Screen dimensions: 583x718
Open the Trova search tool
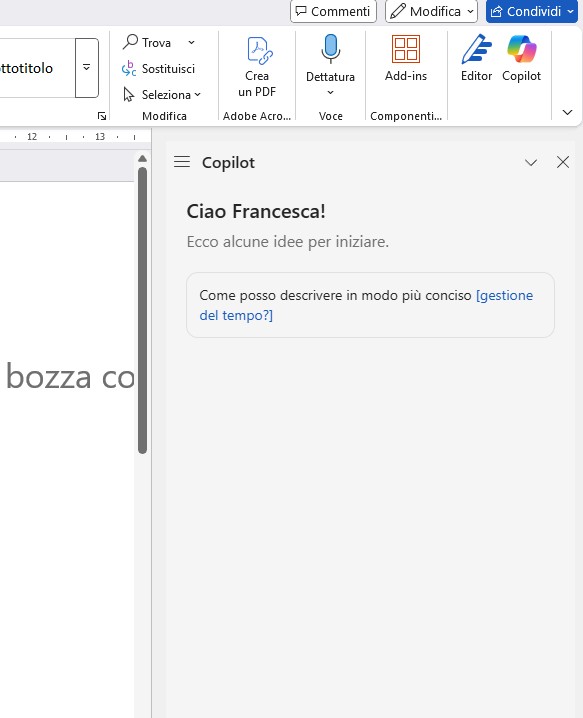pyautogui.click(x=147, y=43)
